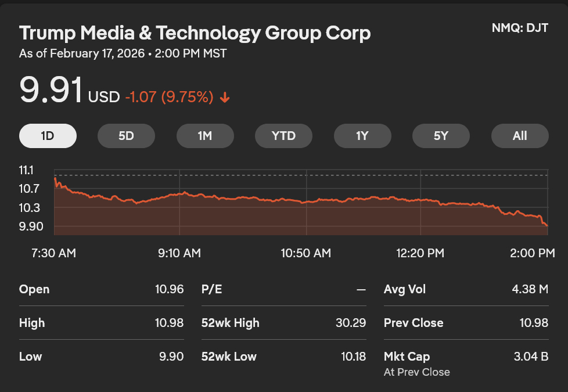Click the Prev Close value row
This screenshot has height=392, width=568.
point(466,323)
